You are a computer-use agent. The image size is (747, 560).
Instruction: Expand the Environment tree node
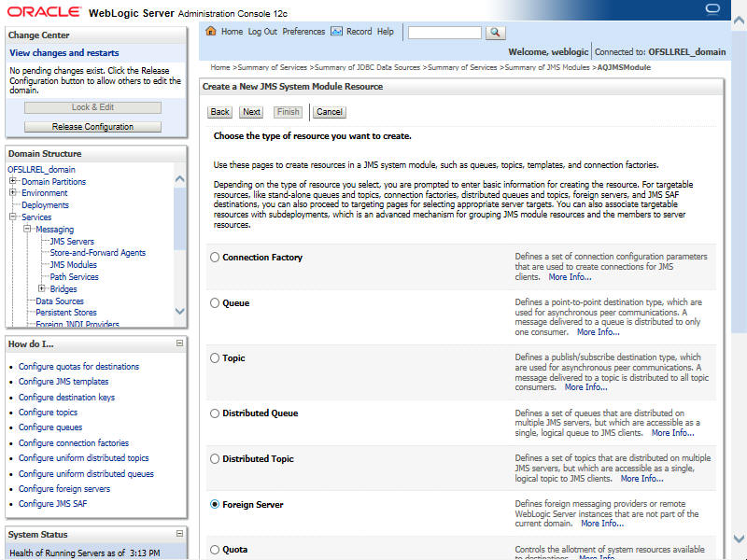point(13,192)
